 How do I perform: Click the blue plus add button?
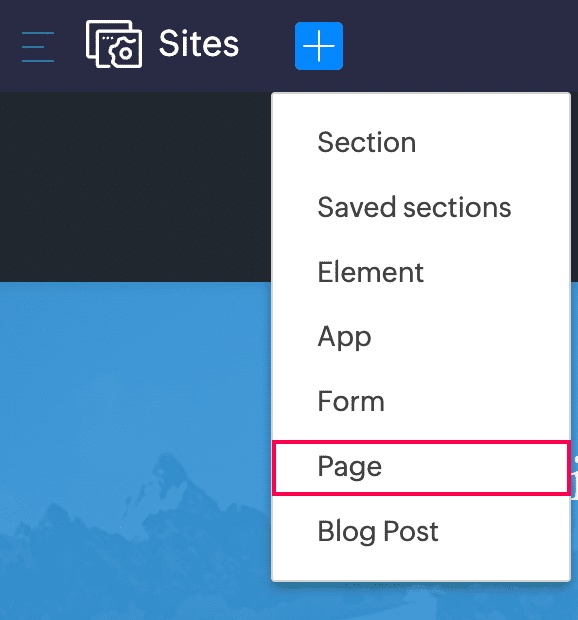319,46
